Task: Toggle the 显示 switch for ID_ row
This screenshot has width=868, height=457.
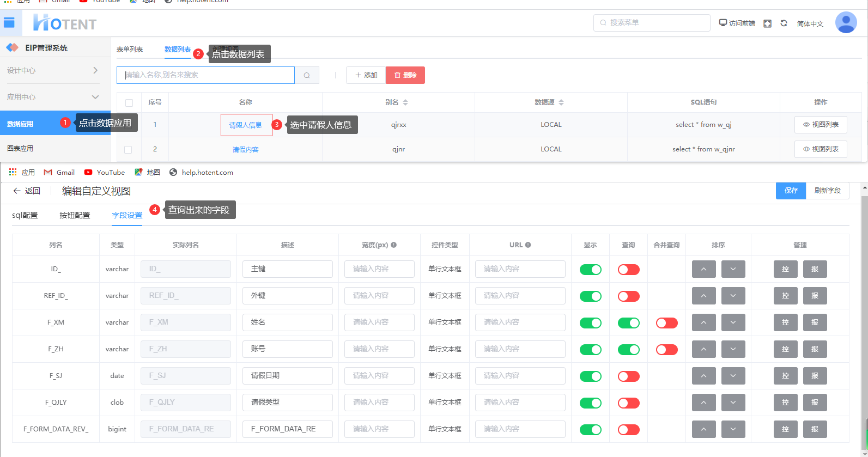Action: [590, 270]
